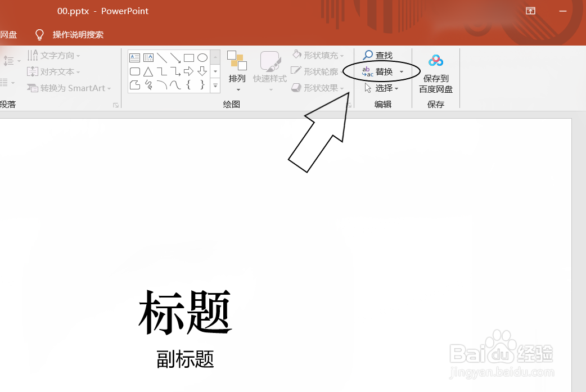Viewport: 586px width, 392px height.
Task: Click the 标题 title placeholder on slide
Action: pyautogui.click(x=185, y=312)
